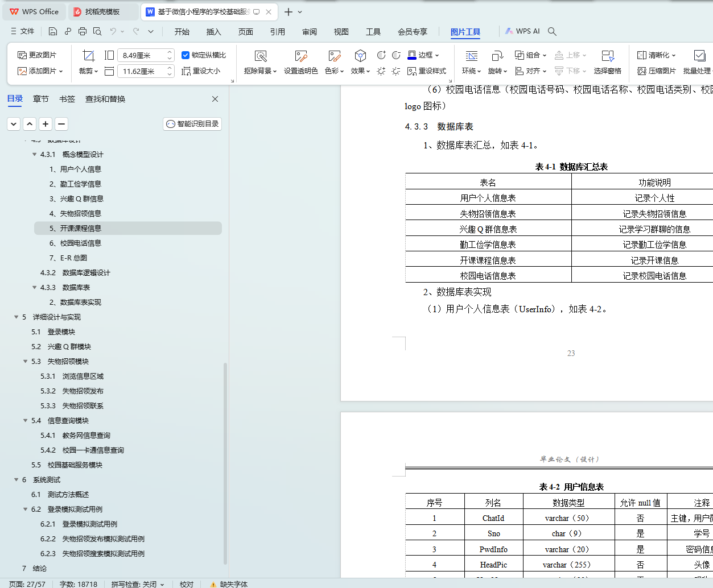713x588 pixels.
Task: Click the Print icon in quick toolbar
Action: pos(83,31)
